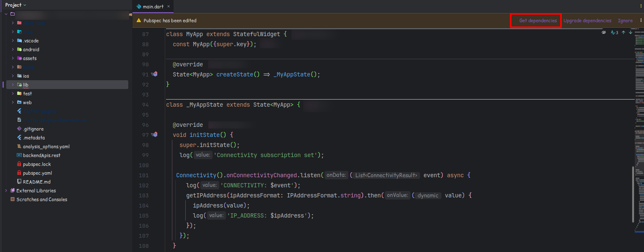Go to previous highlighted problem with up arrow

tap(623, 32)
